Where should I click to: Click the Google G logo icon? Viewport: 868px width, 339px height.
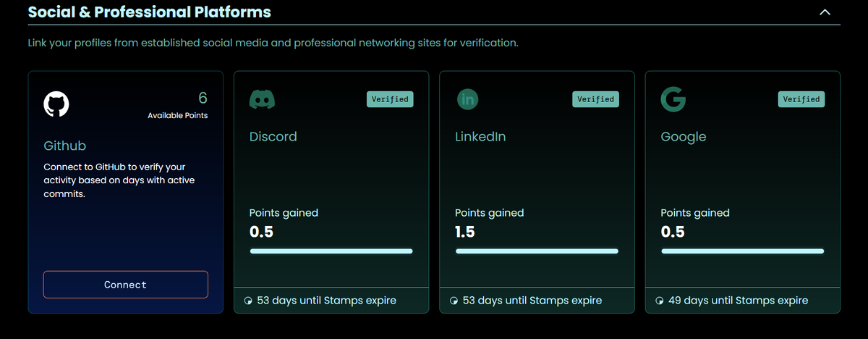pos(673,100)
